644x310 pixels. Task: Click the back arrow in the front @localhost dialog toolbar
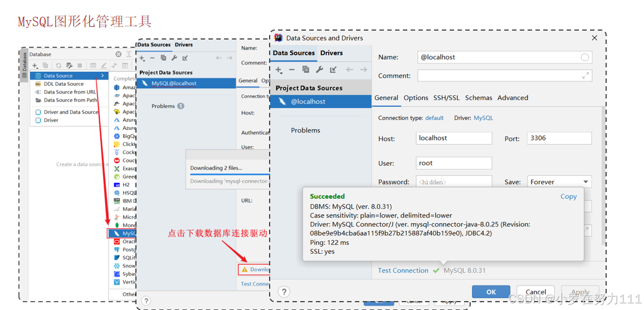coord(349,70)
